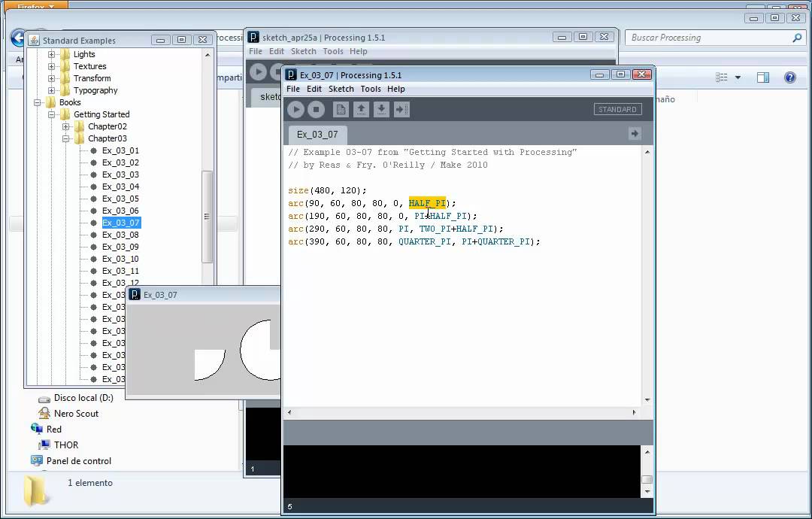Screen dimensions: 812x519
Task: Open the tab options arrow next to the Ex_03_07 tab
Action: (x=635, y=134)
